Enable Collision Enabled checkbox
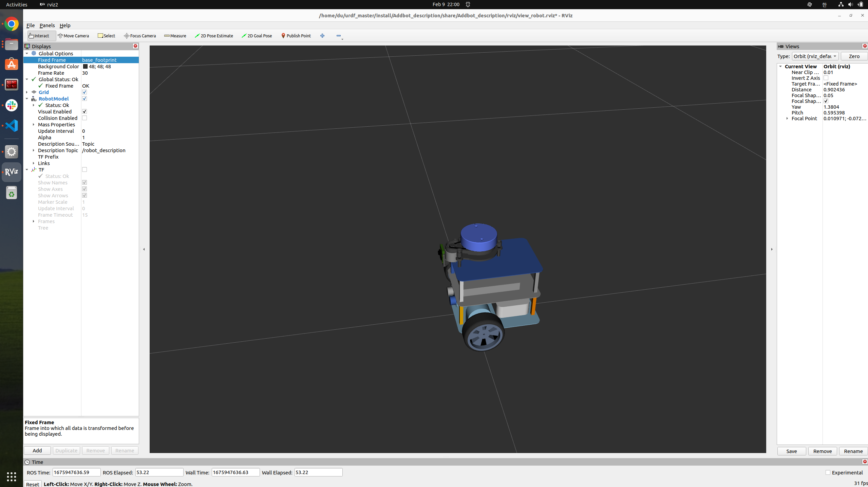Viewport: 868px width, 487px height. (84, 118)
